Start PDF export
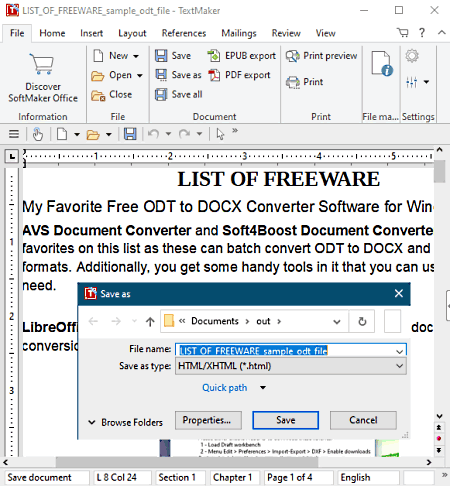 tap(239, 75)
